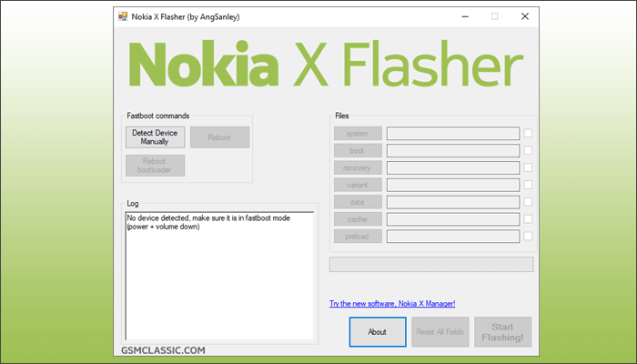Select the variant file button

pos(358,185)
